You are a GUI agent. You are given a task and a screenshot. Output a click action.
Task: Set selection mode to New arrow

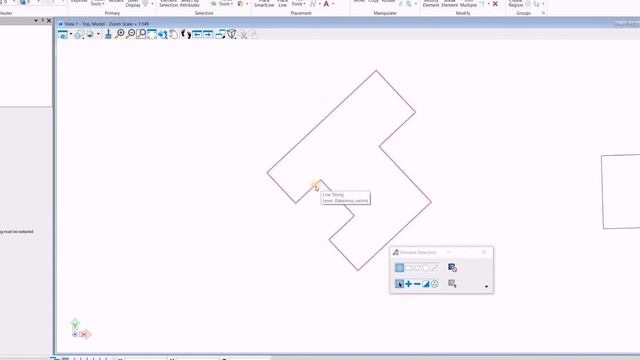click(x=399, y=284)
